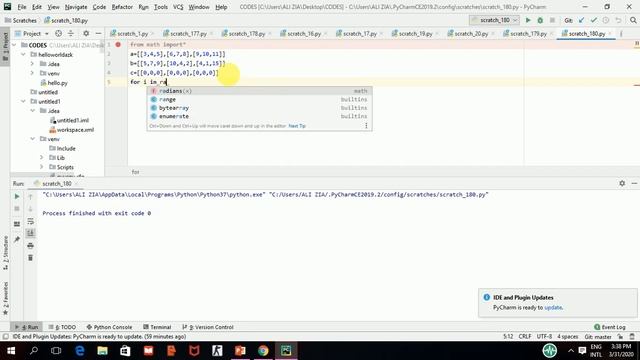Commit changes with the Git checkmark icon
This screenshot has height=360, width=640.
(x=593, y=20)
